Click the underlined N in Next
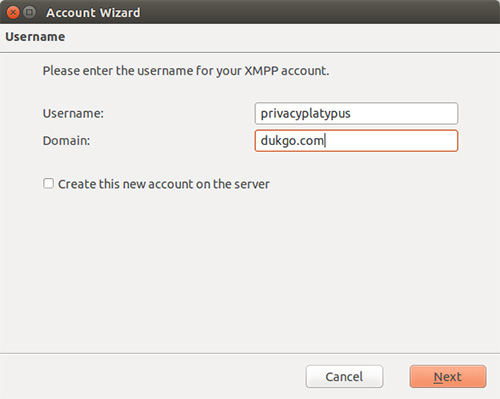This screenshot has width=500, height=399. (438, 377)
